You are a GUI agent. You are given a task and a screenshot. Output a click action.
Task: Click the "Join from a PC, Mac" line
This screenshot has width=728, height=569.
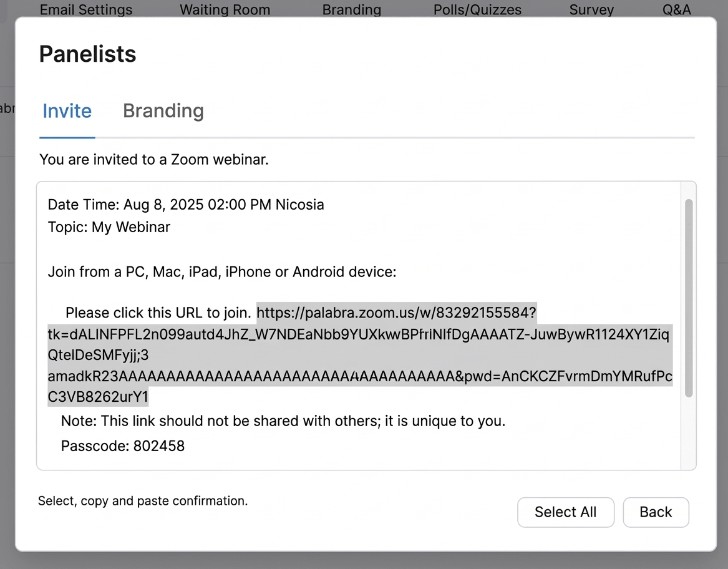coord(221,272)
